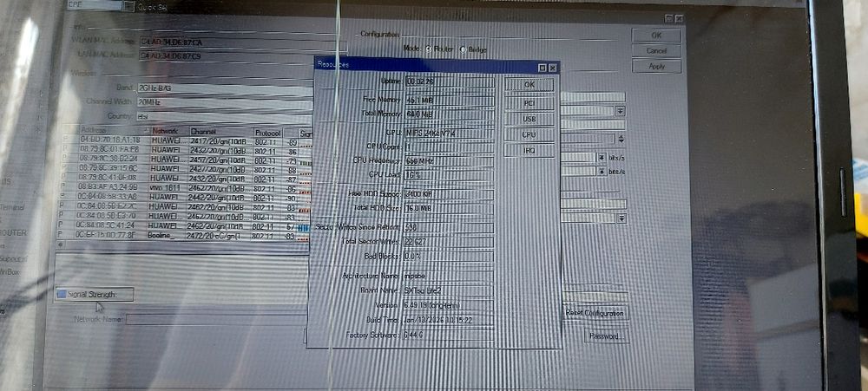Sort scan list by Network column
The image size is (868, 391).
(x=169, y=131)
